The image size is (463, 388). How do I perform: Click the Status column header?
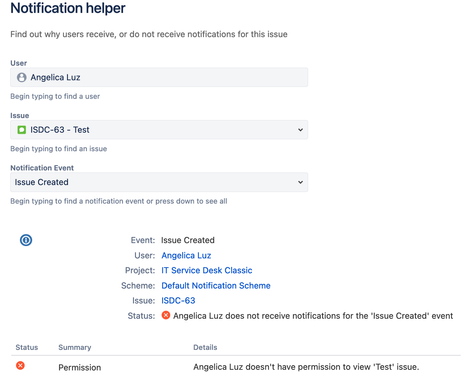[27, 347]
